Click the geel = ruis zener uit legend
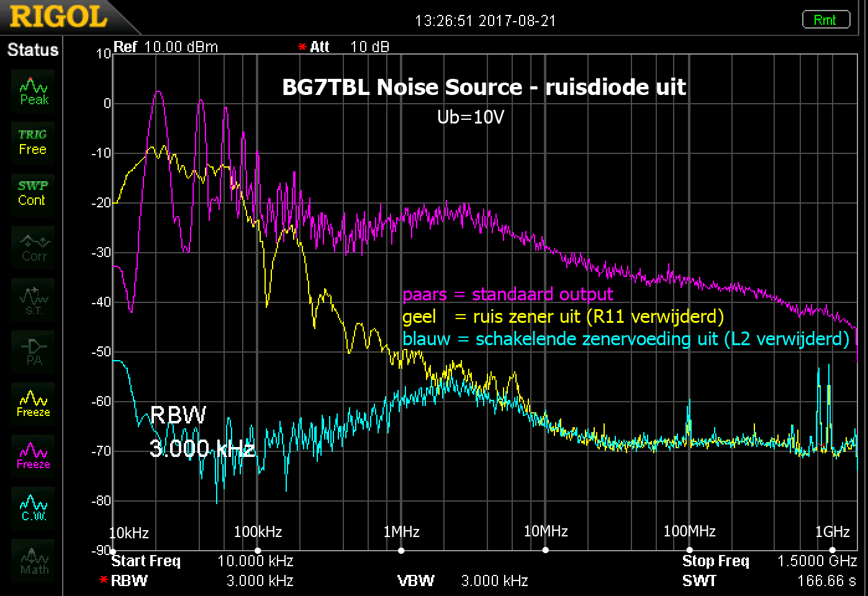The height and width of the screenshot is (596, 868). [x=563, y=317]
